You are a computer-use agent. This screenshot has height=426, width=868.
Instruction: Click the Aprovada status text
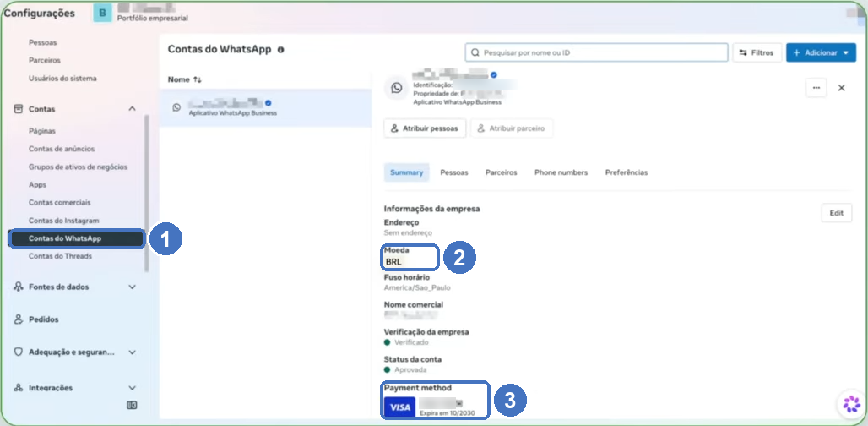pos(410,369)
